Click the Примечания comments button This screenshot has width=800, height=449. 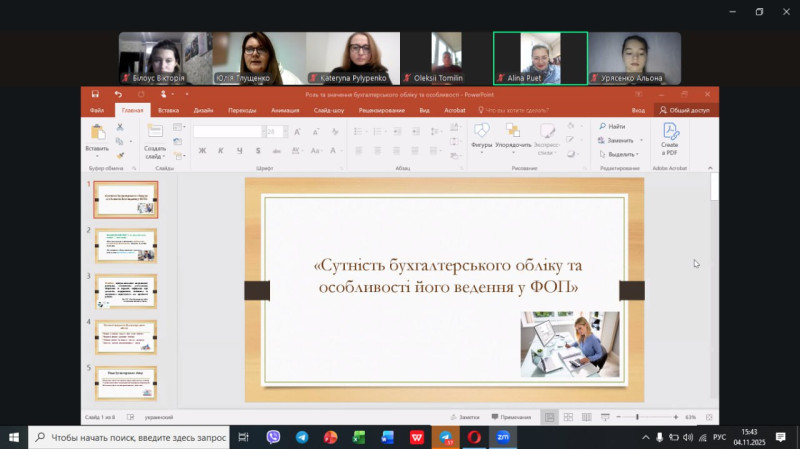tap(512, 416)
